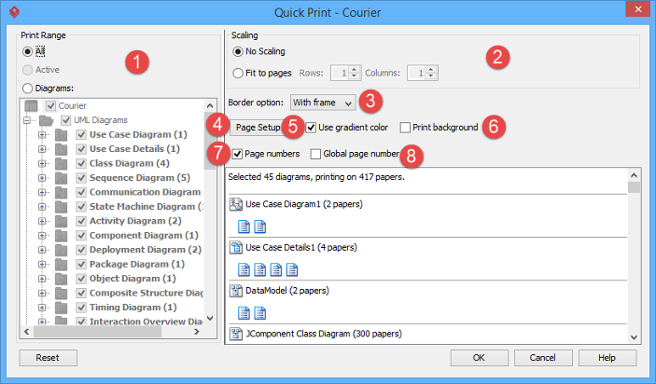
Task: Close the Quick Print window
Action: [638, 9]
